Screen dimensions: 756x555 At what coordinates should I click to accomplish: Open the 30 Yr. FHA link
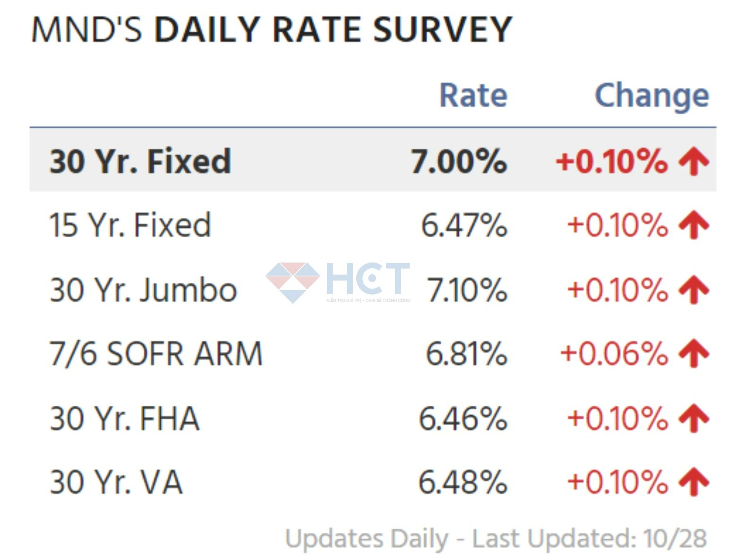coord(125,418)
